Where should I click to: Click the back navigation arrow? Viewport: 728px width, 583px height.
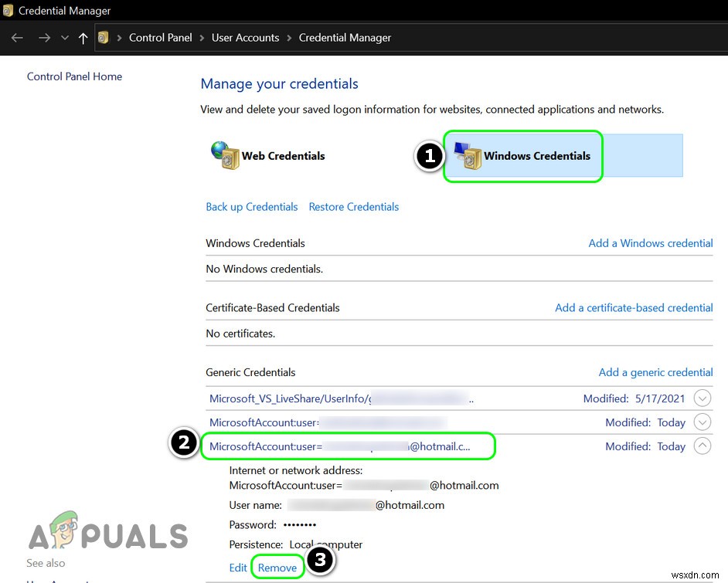[x=16, y=37]
